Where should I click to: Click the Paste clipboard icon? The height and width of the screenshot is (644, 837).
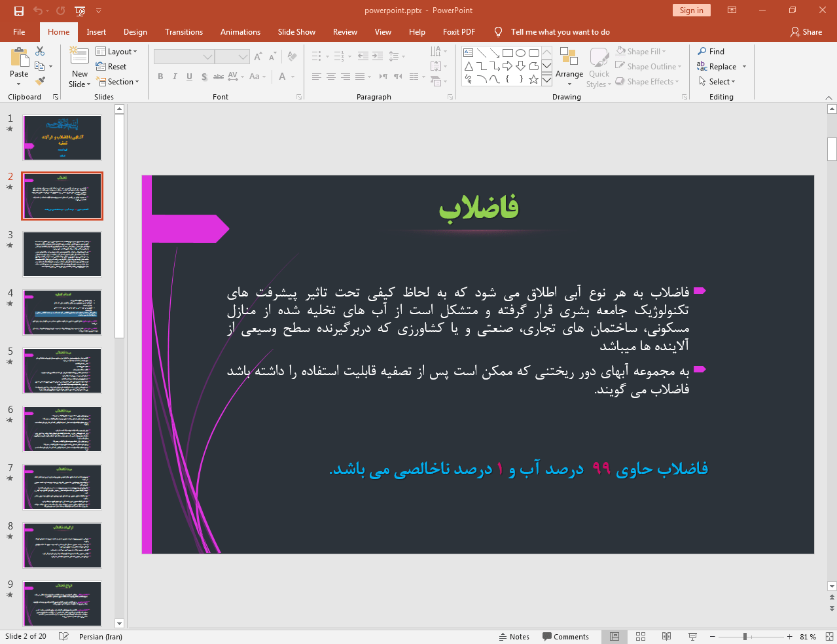coord(19,58)
